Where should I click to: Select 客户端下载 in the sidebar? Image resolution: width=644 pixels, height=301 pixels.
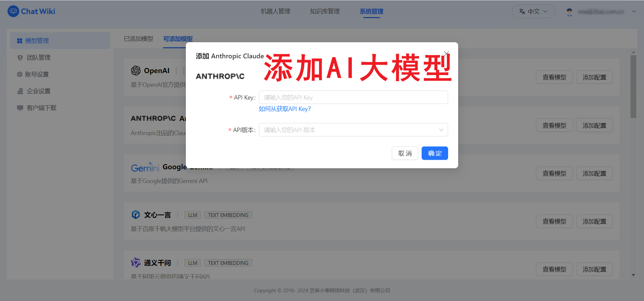pos(60,108)
